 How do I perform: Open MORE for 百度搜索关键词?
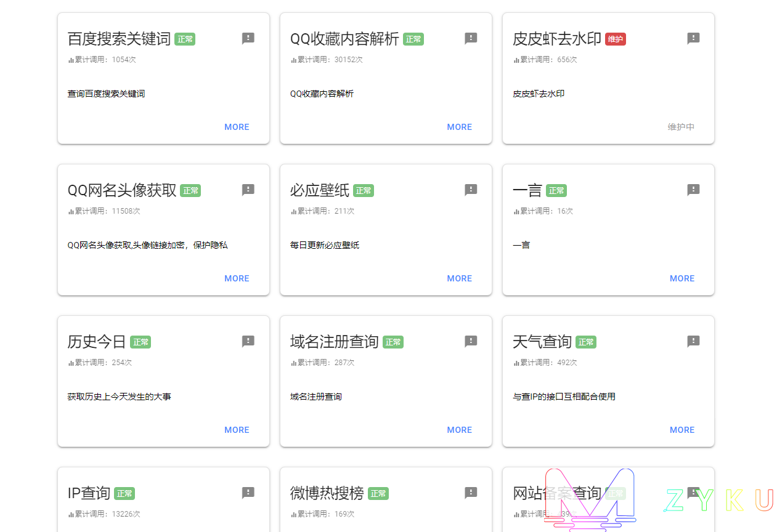point(237,127)
